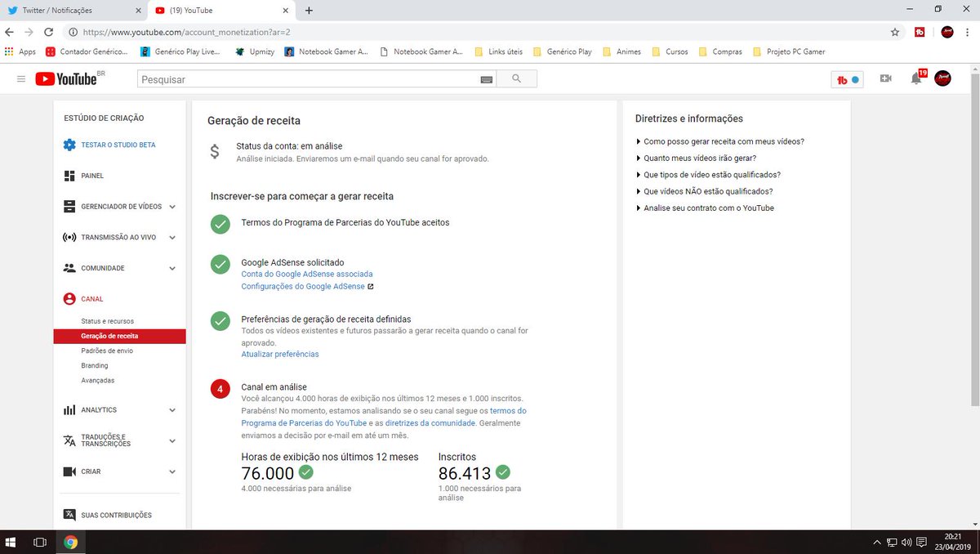Viewport: 980px width, 554px height.
Task: Click the browser address bar URL
Action: click(x=186, y=32)
